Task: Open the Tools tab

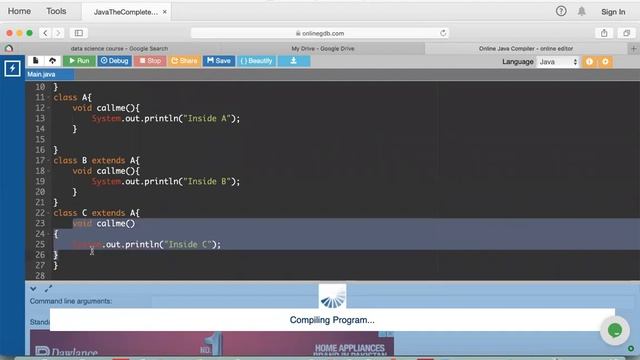Action: (x=56, y=11)
